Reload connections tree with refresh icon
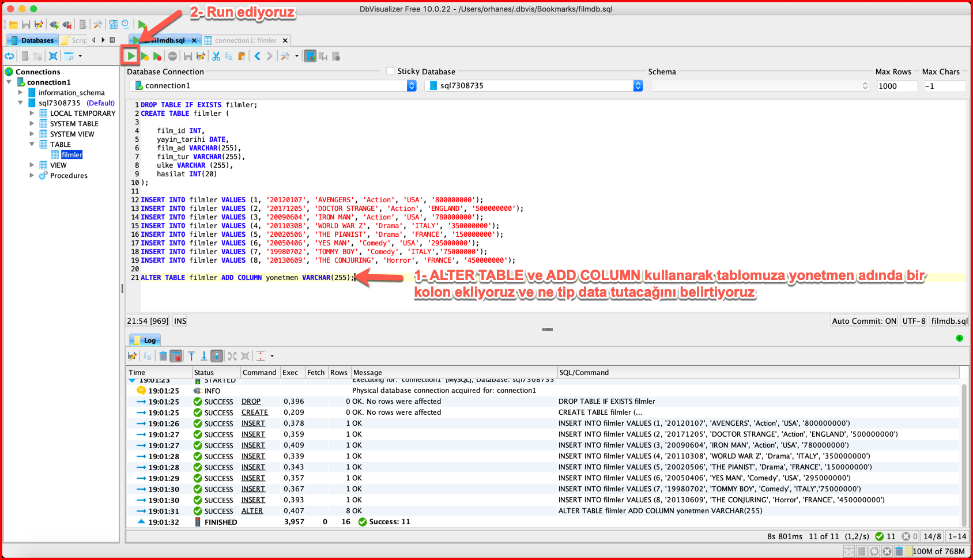Screen dimensions: 973x560 click(9, 56)
